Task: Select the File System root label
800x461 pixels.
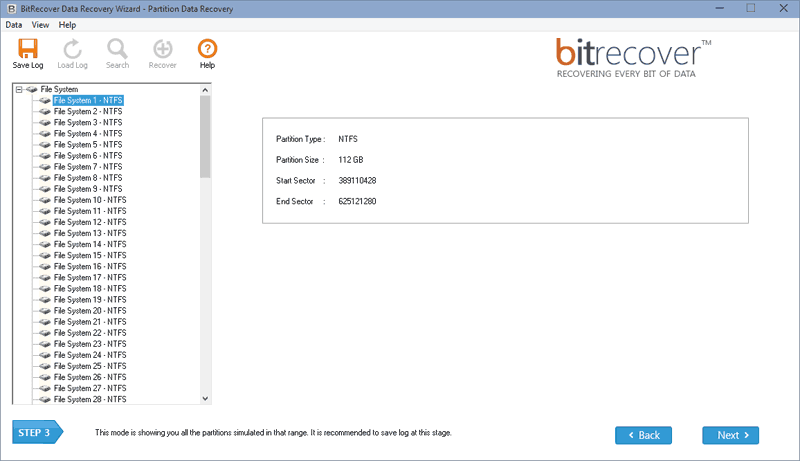Action: click(x=59, y=89)
